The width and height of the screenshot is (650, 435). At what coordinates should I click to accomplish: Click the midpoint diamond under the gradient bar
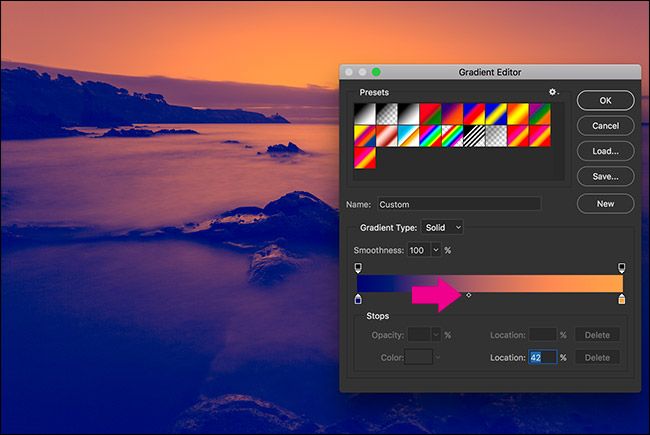pyautogui.click(x=468, y=295)
